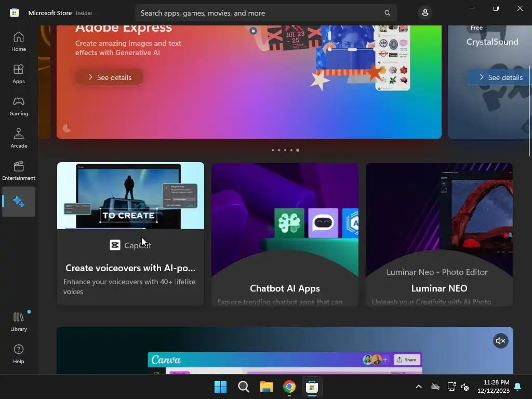Open the Library section
This screenshot has height=399, width=532.
19,322
